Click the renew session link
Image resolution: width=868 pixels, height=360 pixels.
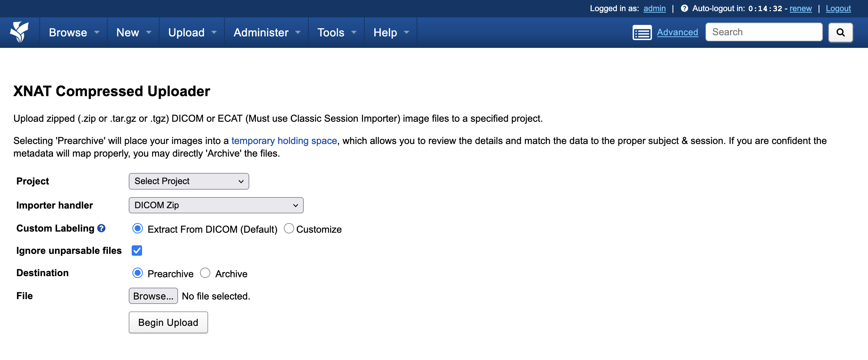pos(800,8)
